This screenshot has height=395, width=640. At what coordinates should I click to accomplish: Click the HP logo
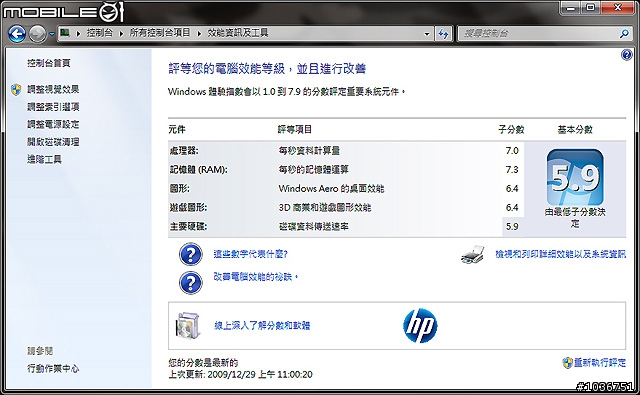click(x=420, y=326)
